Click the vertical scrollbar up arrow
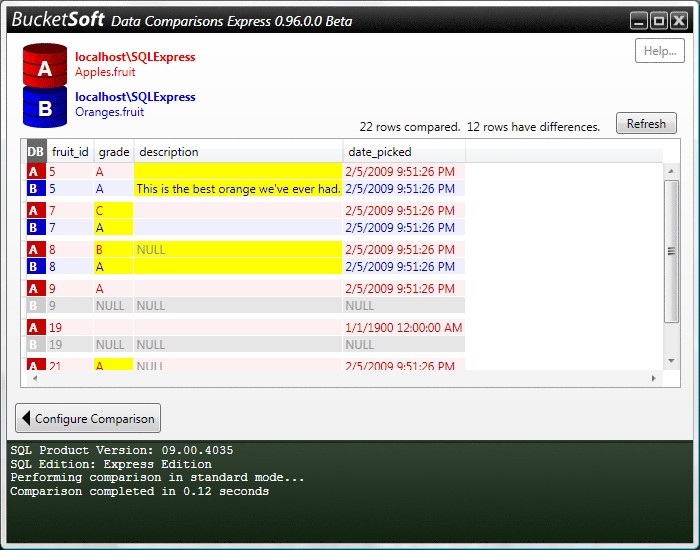This screenshot has width=700, height=550. click(x=671, y=171)
